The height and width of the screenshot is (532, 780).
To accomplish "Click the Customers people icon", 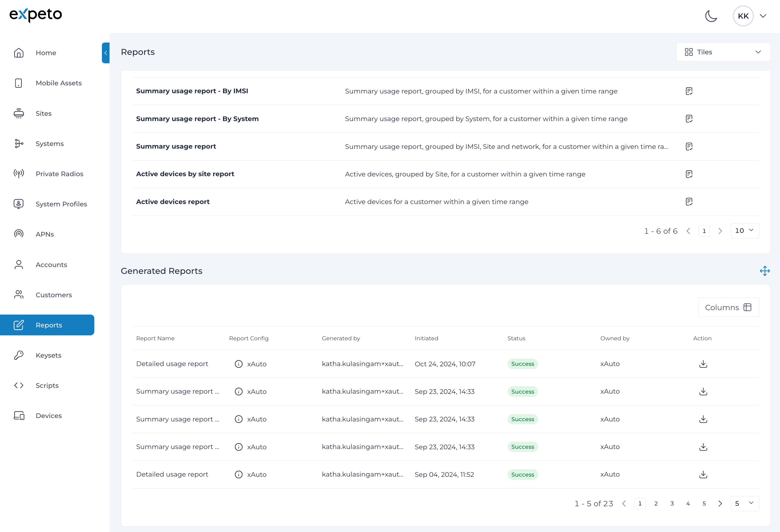I will (x=19, y=295).
